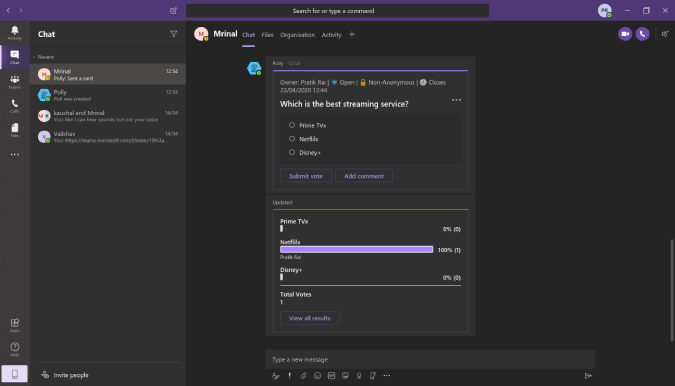The height and width of the screenshot is (386, 675).
Task: Filter the chat list
Action: click(x=173, y=34)
